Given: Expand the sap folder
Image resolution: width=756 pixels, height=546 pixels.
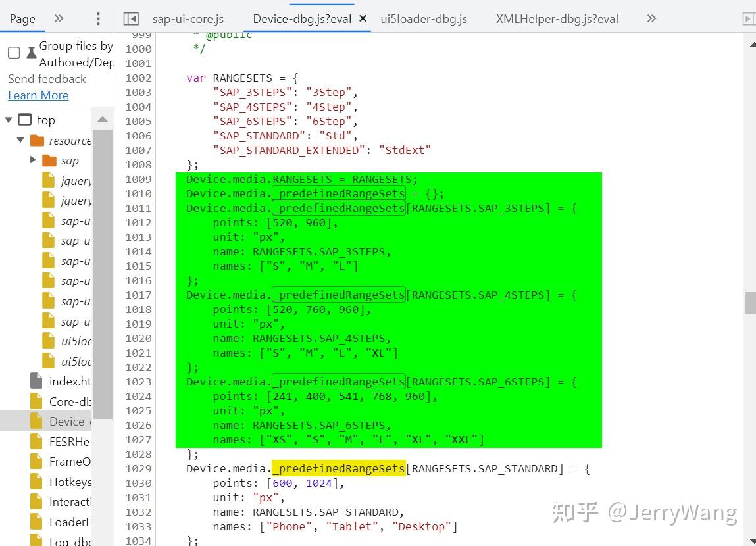Looking at the screenshot, I should 32,160.
